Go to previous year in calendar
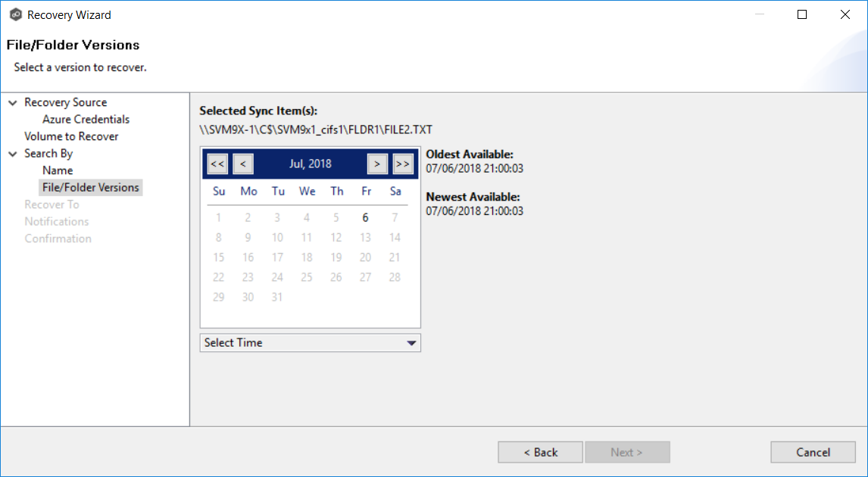Image resolution: width=868 pixels, height=477 pixels. 217,164
